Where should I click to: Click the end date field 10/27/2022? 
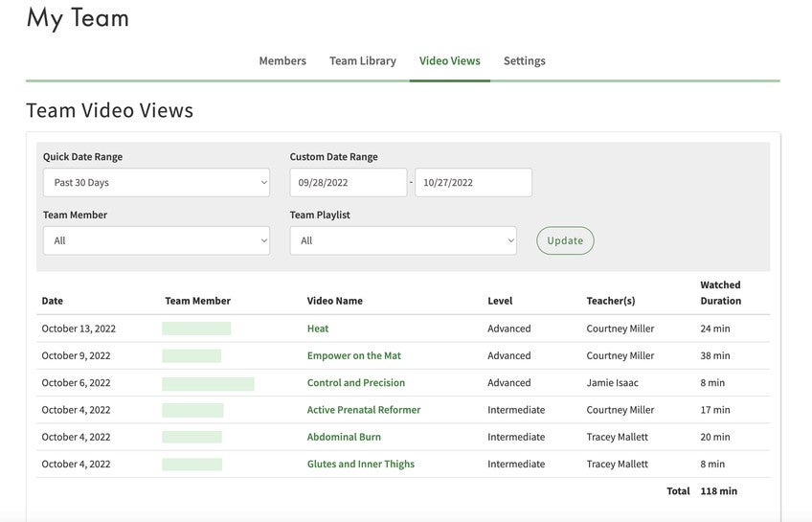point(473,183)
